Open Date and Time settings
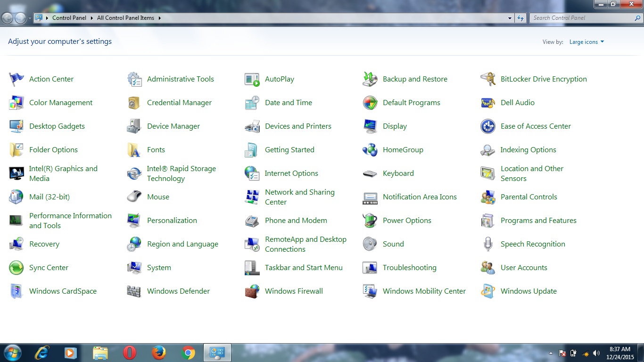Viewport: 644px width, 362px height. [x=288, y=102]
